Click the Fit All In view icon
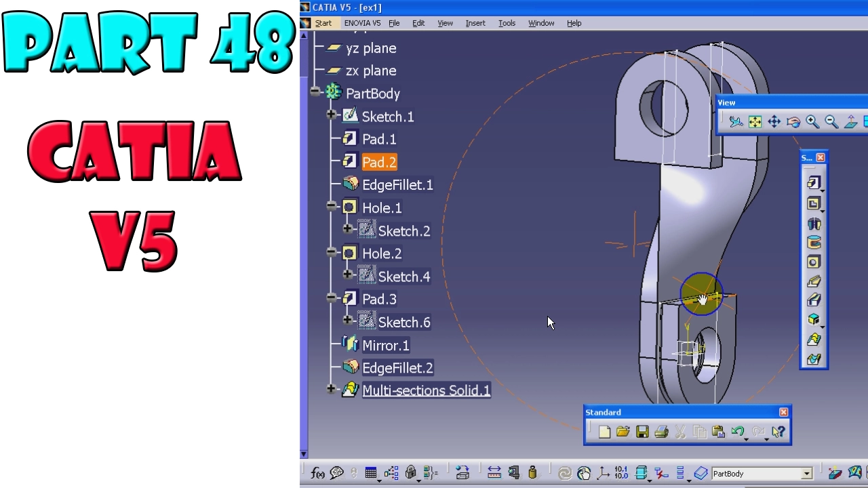868x488 pixels. [755, 122]
